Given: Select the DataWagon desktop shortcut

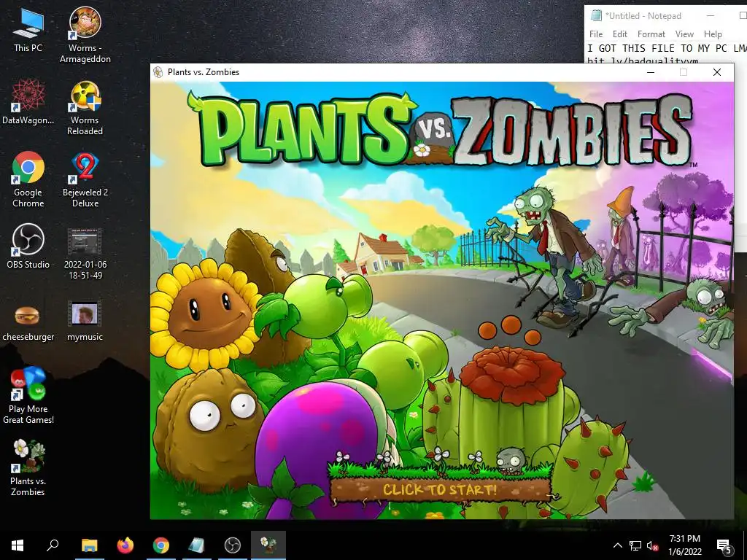Looking at the screenshot, I should 28,102.
